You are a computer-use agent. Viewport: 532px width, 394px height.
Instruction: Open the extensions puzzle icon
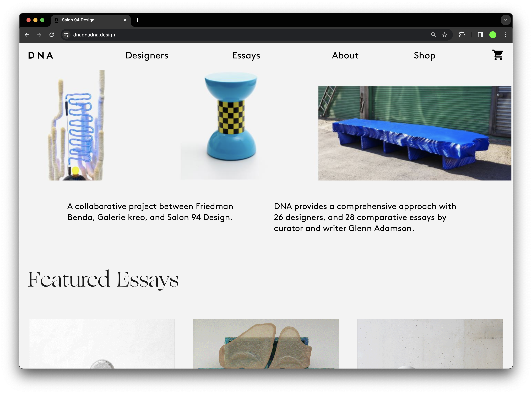pos(462,35)
